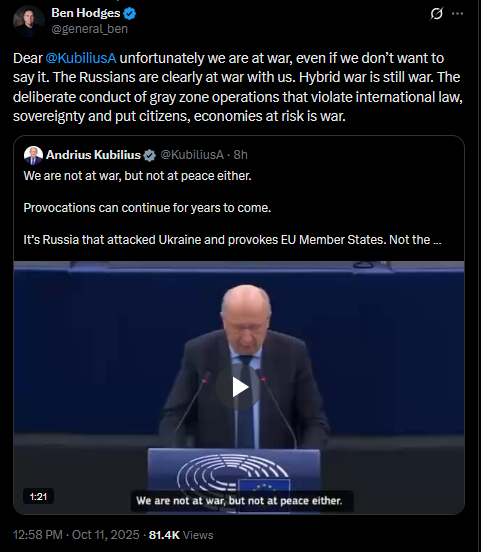Play the quoted video

point(240,387)
